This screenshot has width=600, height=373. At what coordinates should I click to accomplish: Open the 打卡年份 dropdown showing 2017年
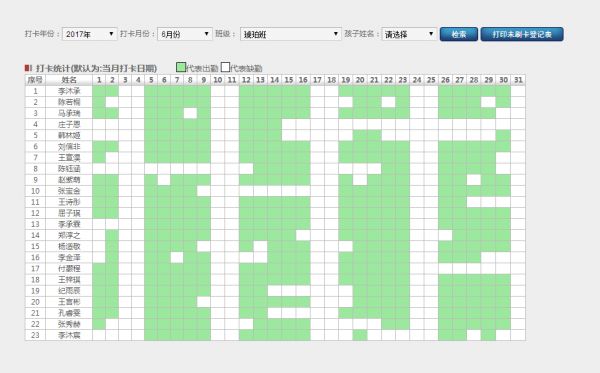pyautogui.click(x=90, y=34)
